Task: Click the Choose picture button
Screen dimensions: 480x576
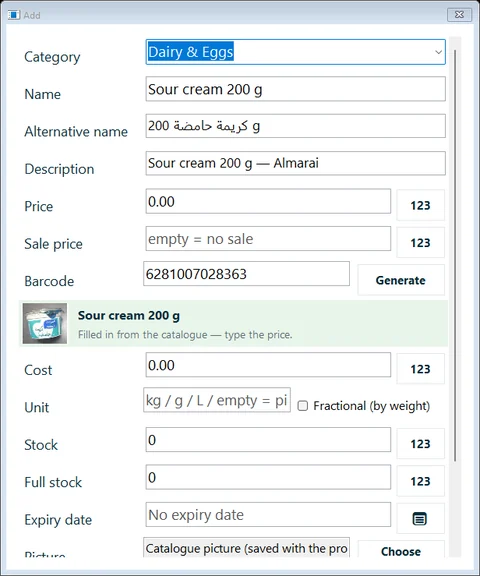Action: click(401, 549)
